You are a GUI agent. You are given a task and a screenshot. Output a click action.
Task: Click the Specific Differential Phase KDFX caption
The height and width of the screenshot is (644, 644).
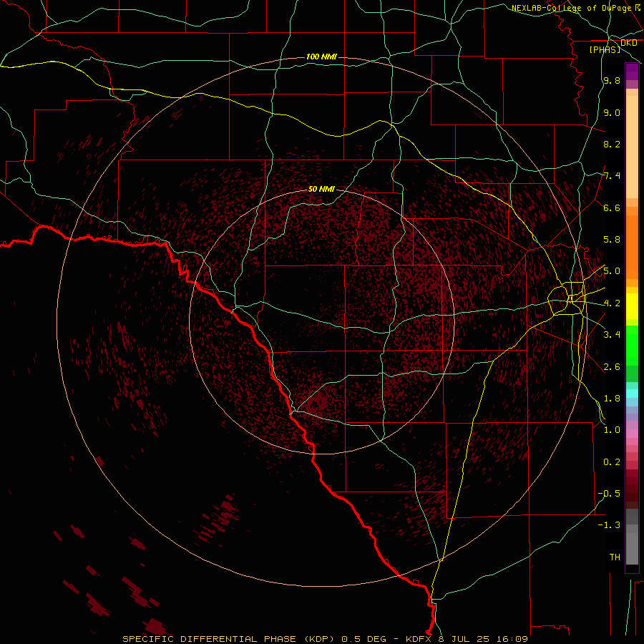(325, 639)
